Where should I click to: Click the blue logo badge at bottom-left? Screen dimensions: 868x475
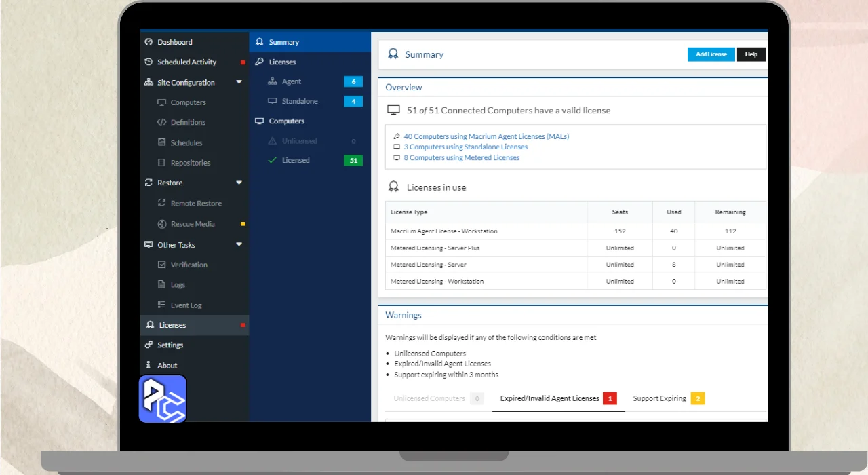pos(163,399)
